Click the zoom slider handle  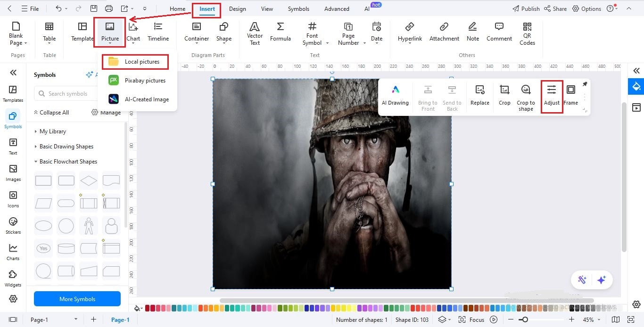click(x=525, y=319)
